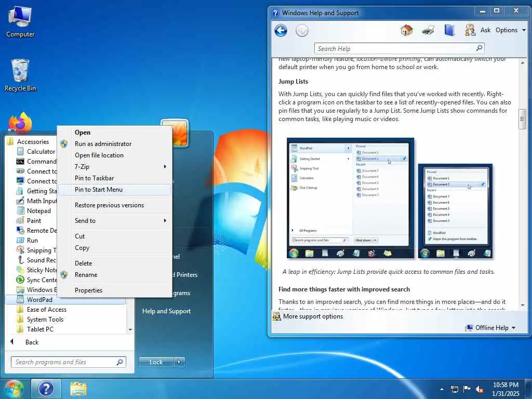
Task: Click the Paint icon in Start menu
Action: coord(20,220)
